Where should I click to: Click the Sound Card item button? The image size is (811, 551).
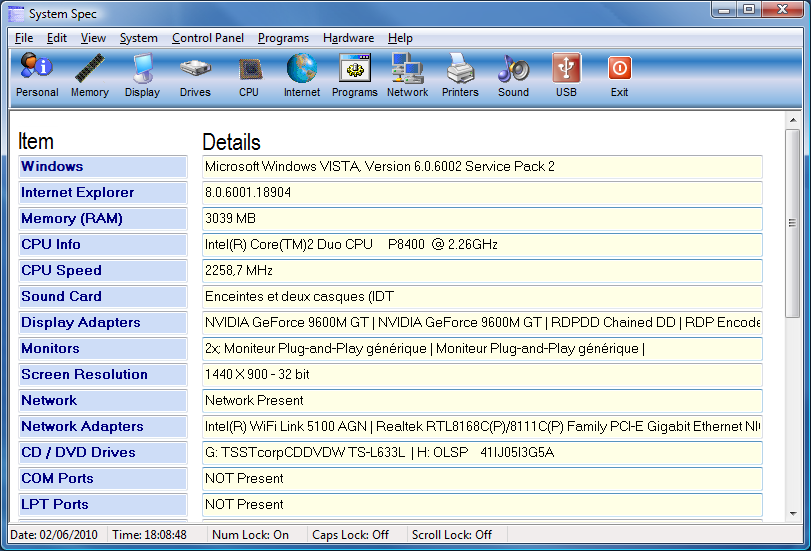tap(103, 296)
